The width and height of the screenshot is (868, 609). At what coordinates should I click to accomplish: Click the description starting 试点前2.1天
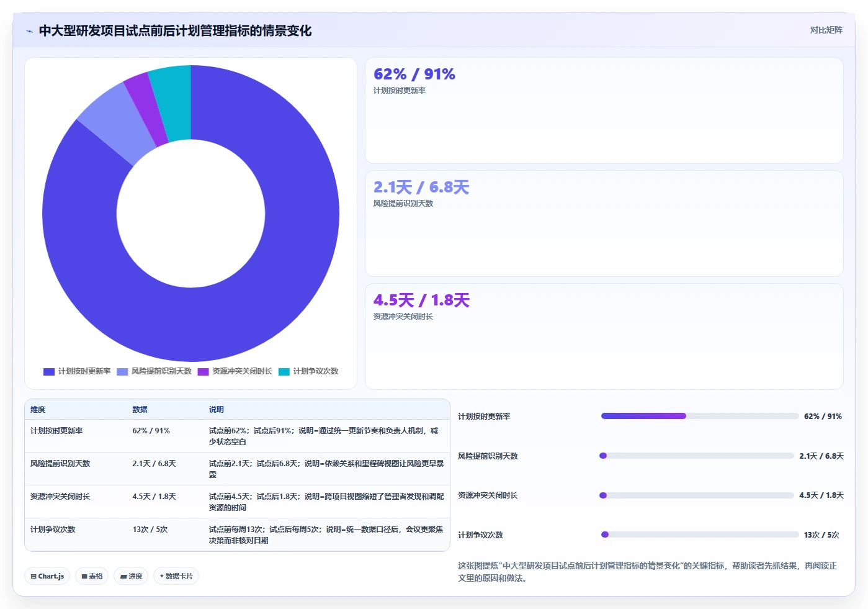click(326, 469)
